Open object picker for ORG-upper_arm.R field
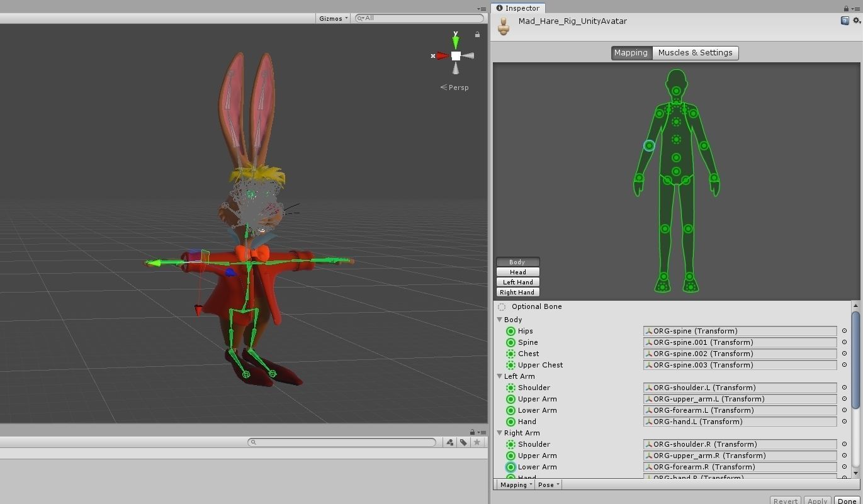 coord(844,456)
